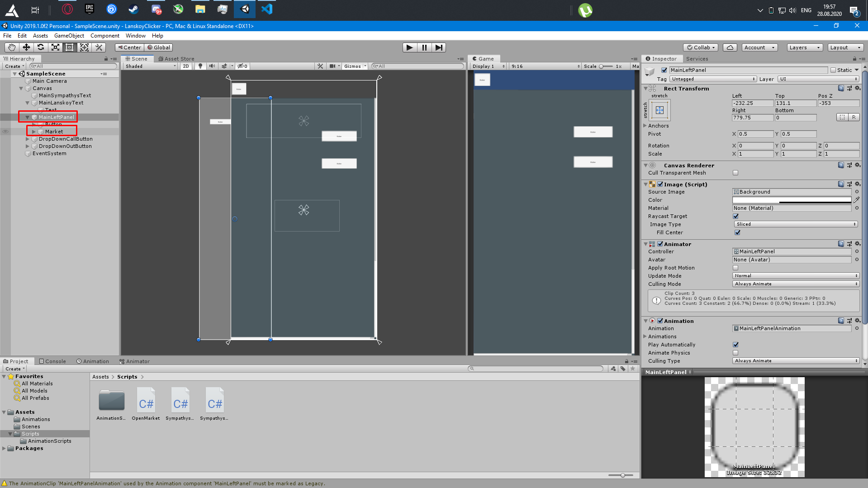Expand DropDownCallButton in Hierarchy

[x=27, y=139]
